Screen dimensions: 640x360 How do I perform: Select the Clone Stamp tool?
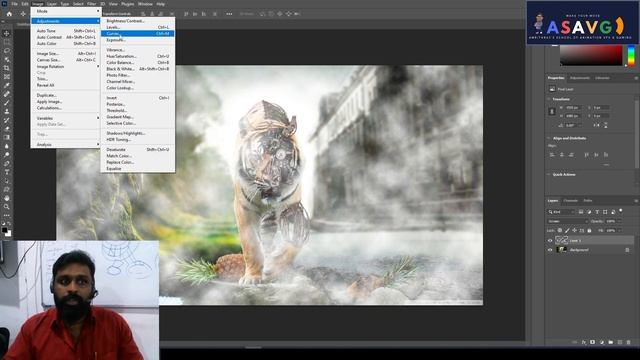click(x=7, y=111)
